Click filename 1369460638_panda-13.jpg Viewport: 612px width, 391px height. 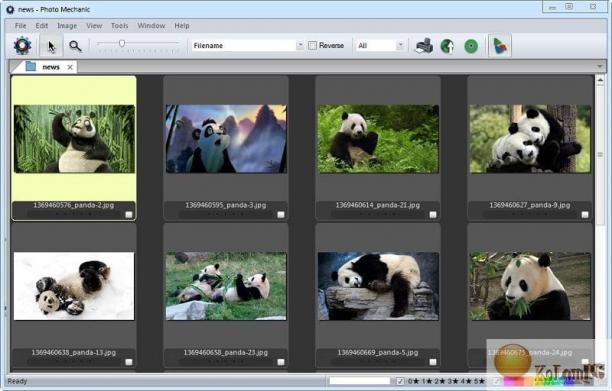[x=74, y=352]
